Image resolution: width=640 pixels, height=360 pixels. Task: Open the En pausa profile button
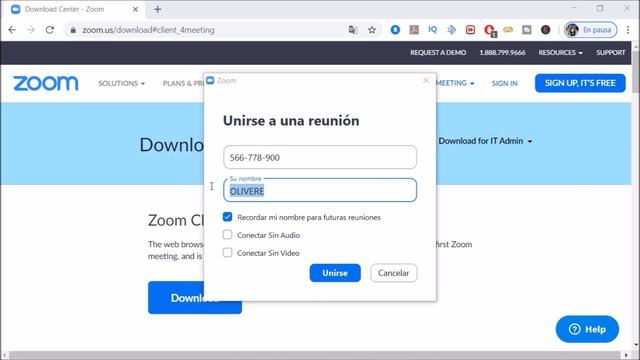[590, 30]
